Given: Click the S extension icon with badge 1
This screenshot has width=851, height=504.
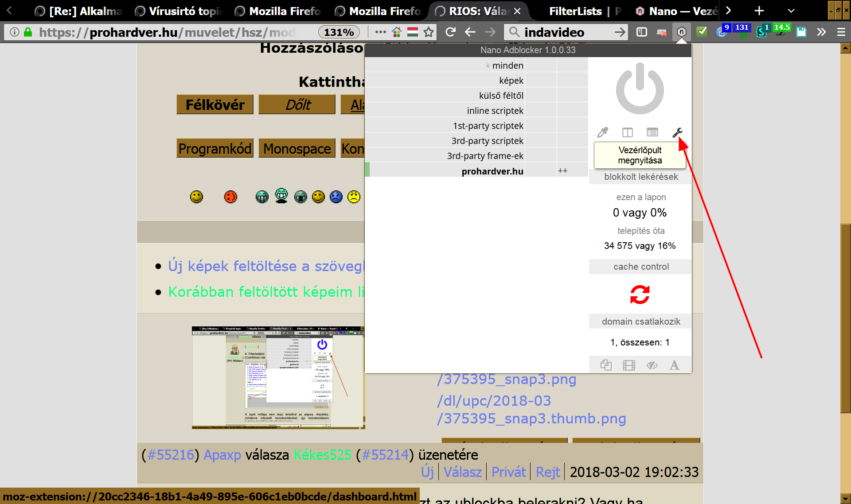Looking at the screenshot, I should tap(762, 31).
